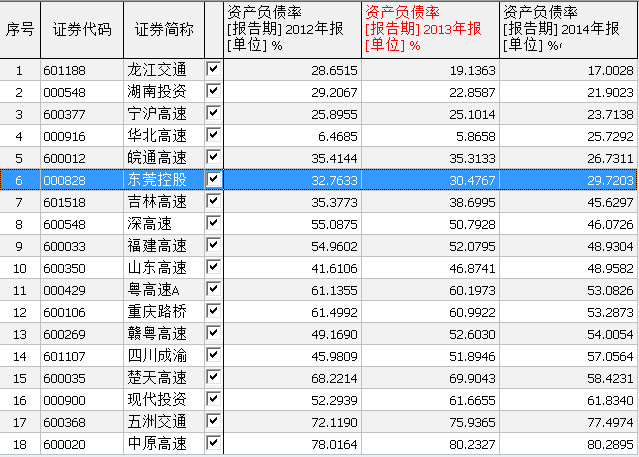Click stock code 600035
The width and height of the screenshot is (639, 457).
click(64, 379)
